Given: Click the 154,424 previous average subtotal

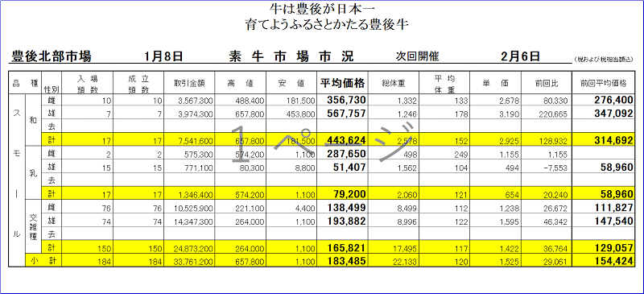Looking at the screenshot, I should [x=613, y=260].
